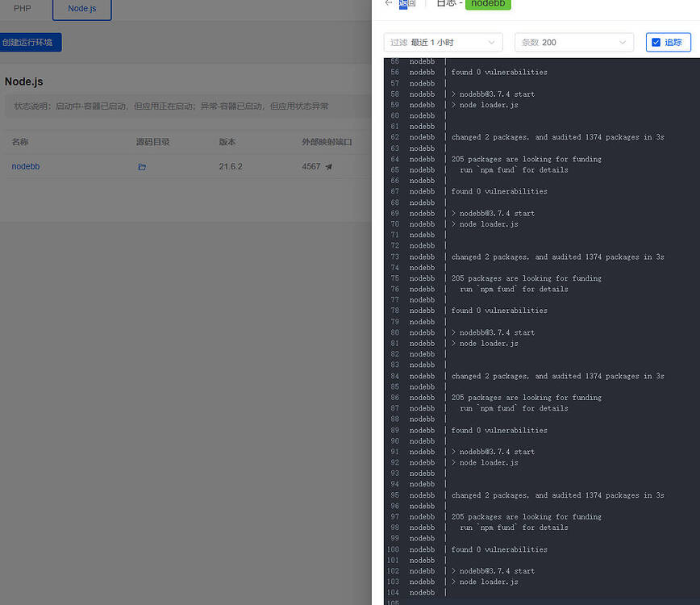Screen dimensions: 700x605
Task: Switch to the Node.js tab
Action: [x=81, y=10]
